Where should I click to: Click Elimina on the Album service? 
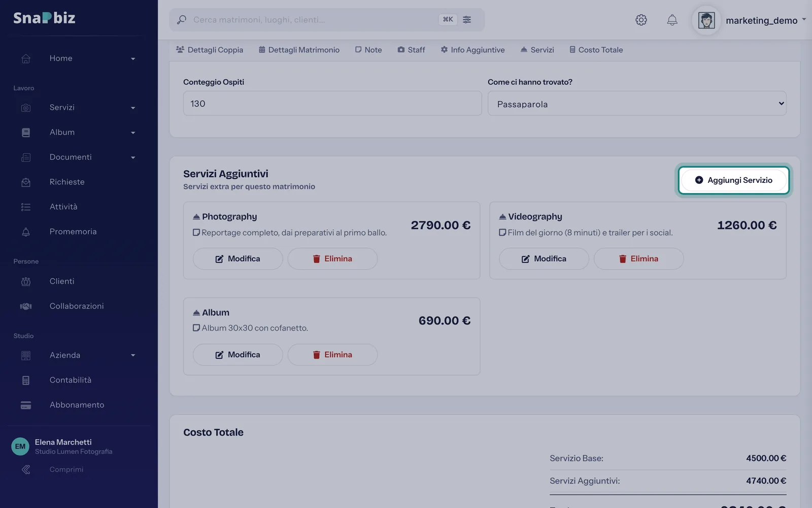(332, 355)
